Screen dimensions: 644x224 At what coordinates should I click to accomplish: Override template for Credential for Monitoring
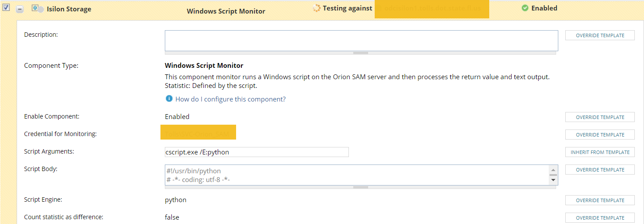coord(600,135)
